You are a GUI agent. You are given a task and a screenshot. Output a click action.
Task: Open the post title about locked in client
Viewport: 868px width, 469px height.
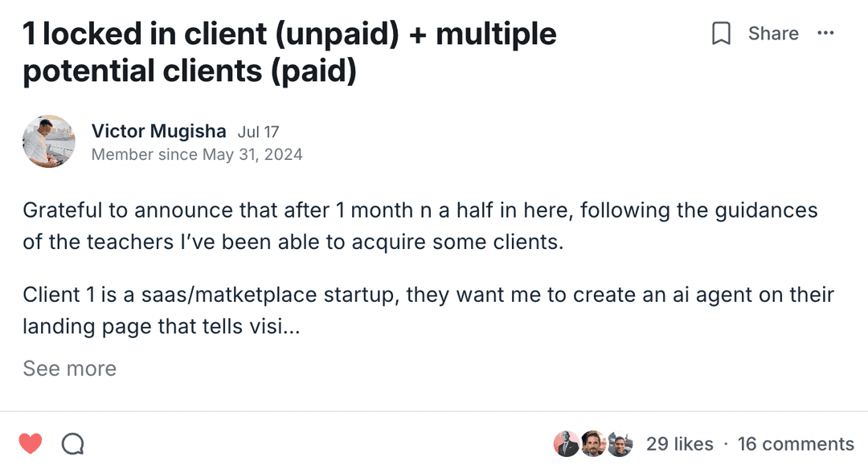pos(289,53)
